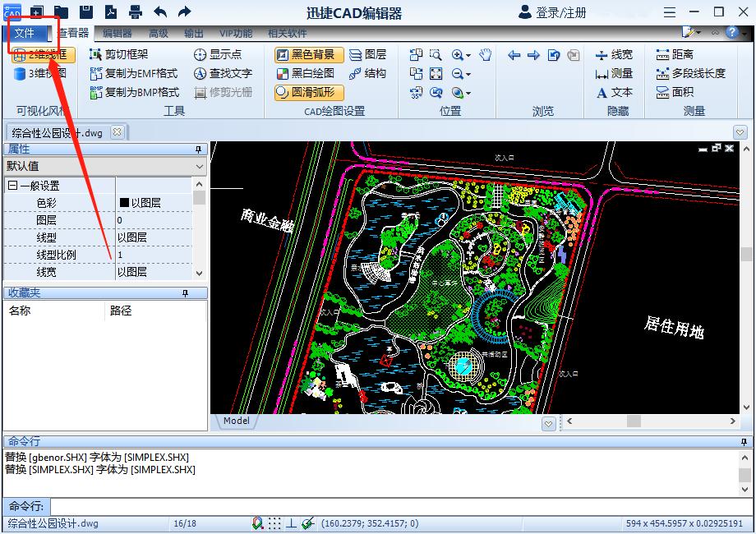The width and height of the screenshot is (756, 534).
Task: Open the File (文件) menu
Action: pos(25,33)
